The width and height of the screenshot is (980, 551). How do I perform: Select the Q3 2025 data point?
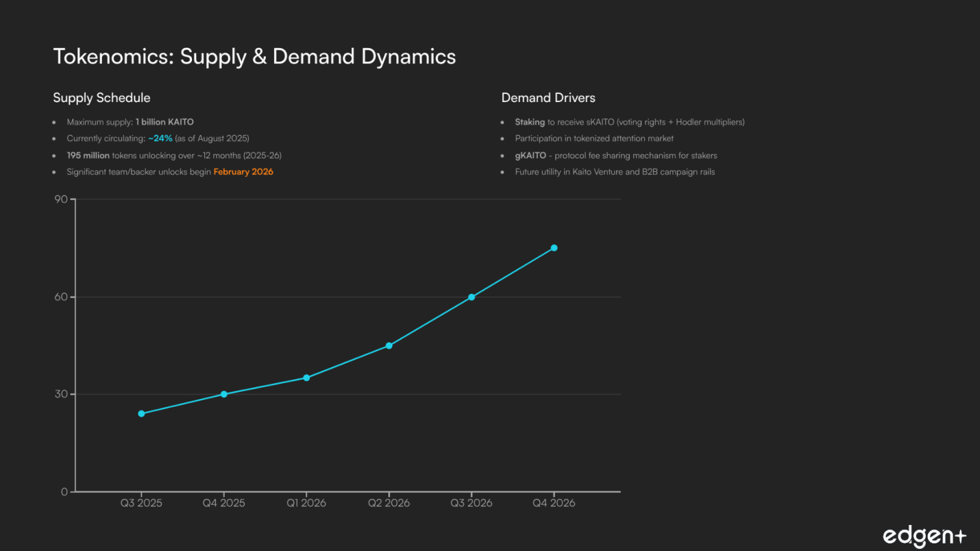(141, 414)
